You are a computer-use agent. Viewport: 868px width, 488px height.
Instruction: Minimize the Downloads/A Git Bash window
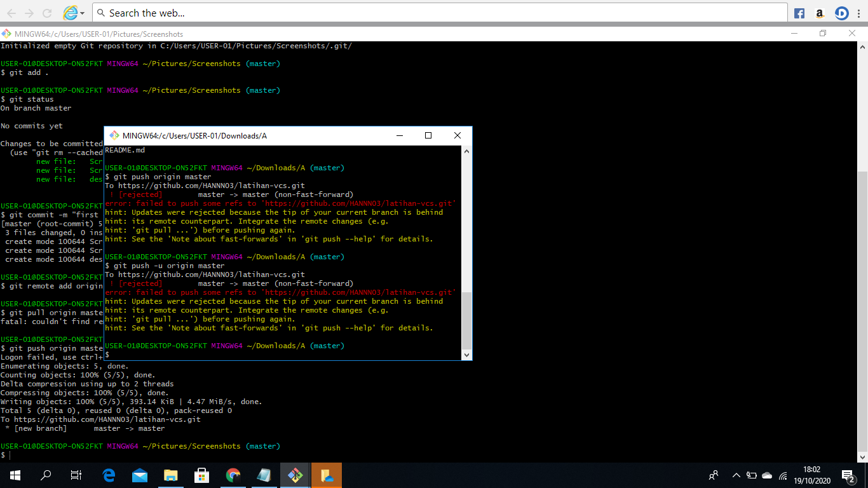click(x=399, y=135)
